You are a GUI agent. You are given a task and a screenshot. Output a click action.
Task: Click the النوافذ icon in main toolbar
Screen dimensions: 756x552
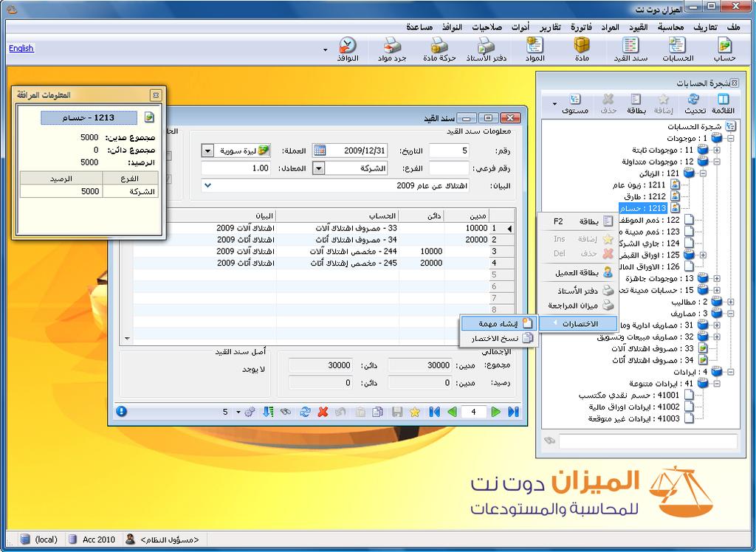pyautogui.click(x=347, y=49)
